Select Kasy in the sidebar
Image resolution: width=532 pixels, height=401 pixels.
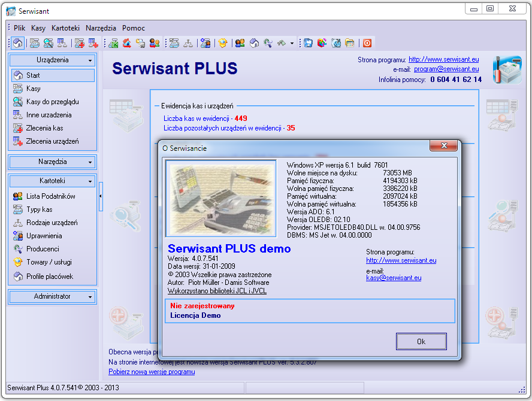pos(53,89)
